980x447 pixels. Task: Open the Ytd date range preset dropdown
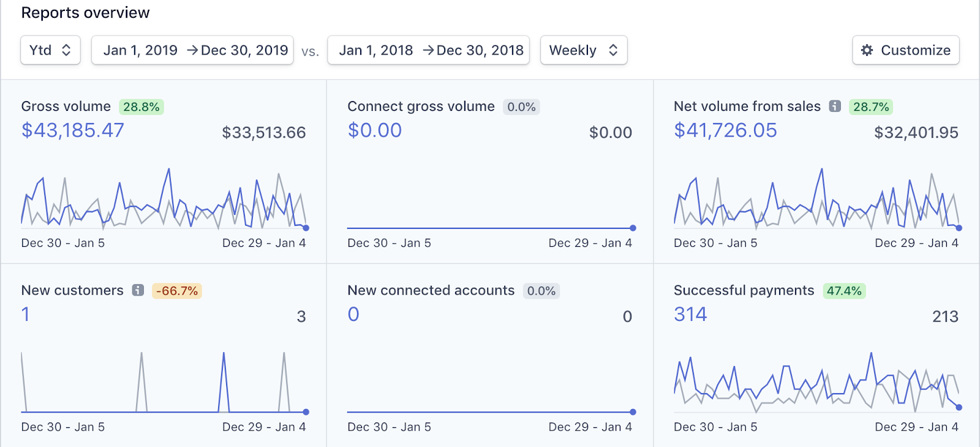point(50,50)
